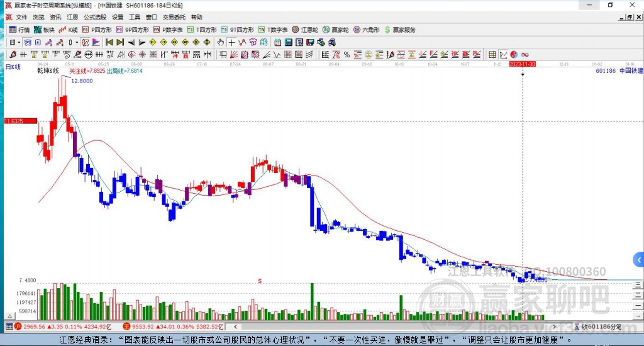Open the 江恩轮 Gann wheel
Viewport: 644px width, 346px height.
click(305, 30)
